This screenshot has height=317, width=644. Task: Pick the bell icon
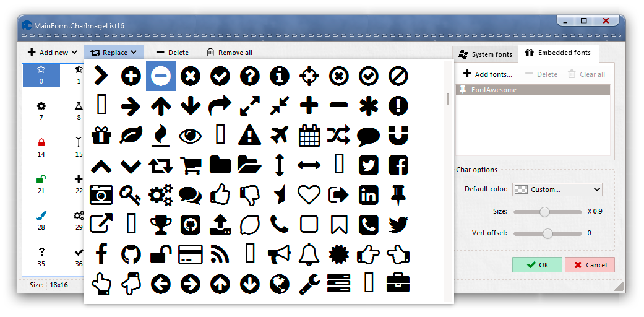click(309, 254)
